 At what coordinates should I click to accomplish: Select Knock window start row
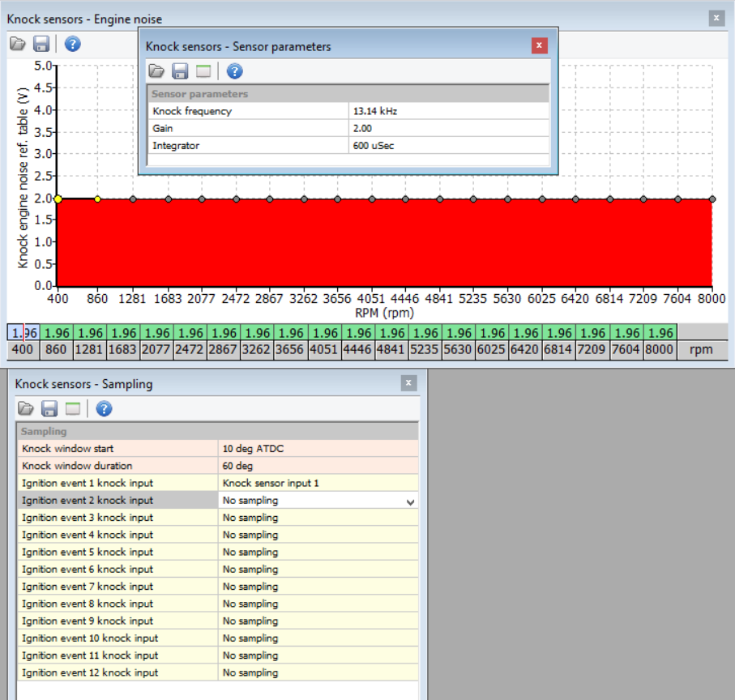[118, 448]
